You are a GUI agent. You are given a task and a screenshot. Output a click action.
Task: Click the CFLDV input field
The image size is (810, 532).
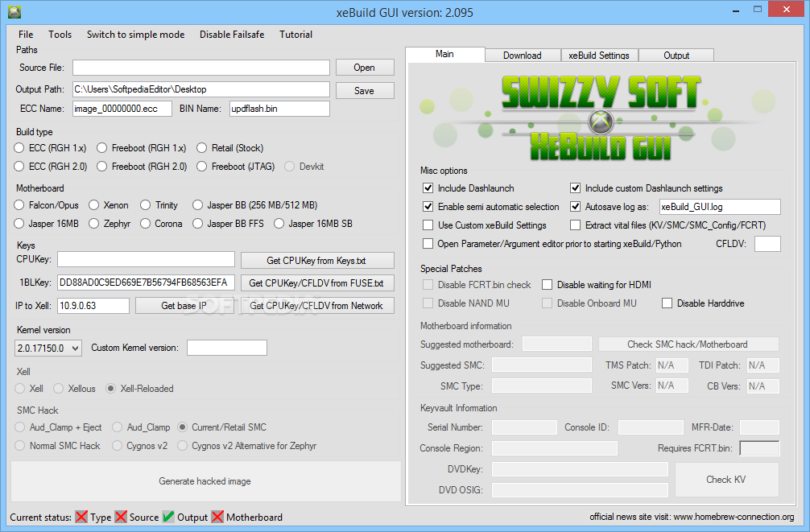(x=767, y=244)
